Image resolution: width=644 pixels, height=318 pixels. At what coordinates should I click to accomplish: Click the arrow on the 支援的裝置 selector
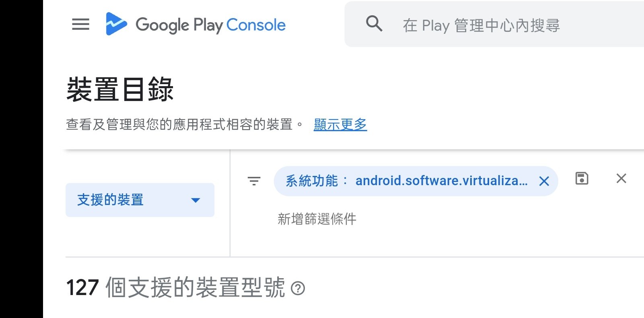click(195, 200)
